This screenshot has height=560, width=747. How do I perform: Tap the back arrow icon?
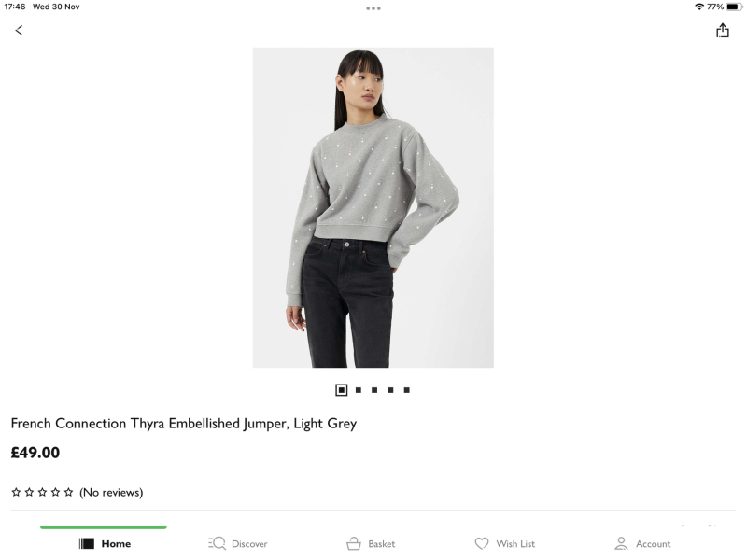19,31
